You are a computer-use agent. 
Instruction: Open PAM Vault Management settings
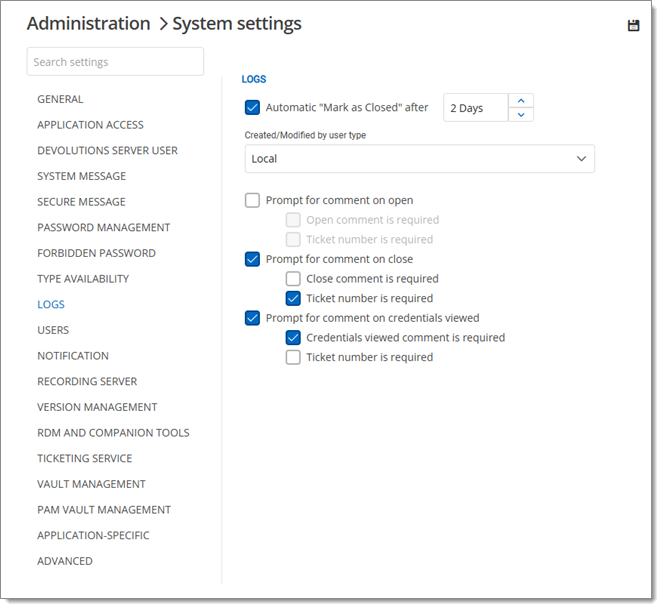coord(103,509)
